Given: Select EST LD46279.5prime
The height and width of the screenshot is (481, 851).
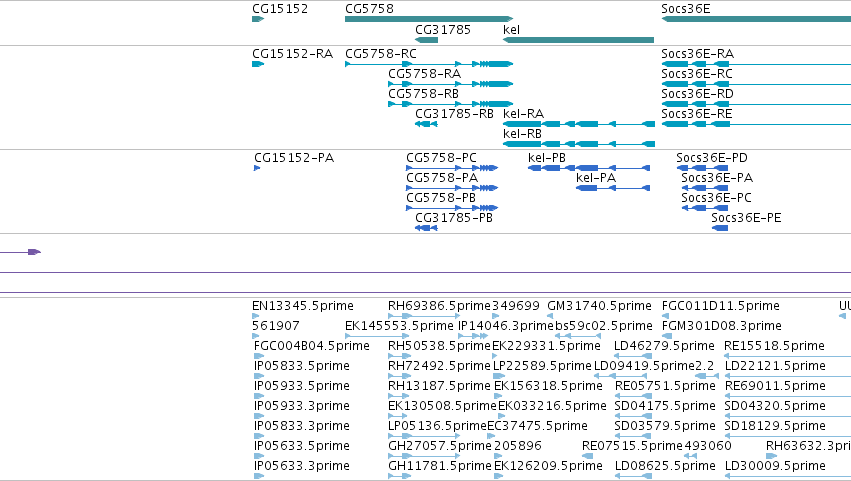Looking at the screenshot, I should pyautogui.click(x=664, y=346).
